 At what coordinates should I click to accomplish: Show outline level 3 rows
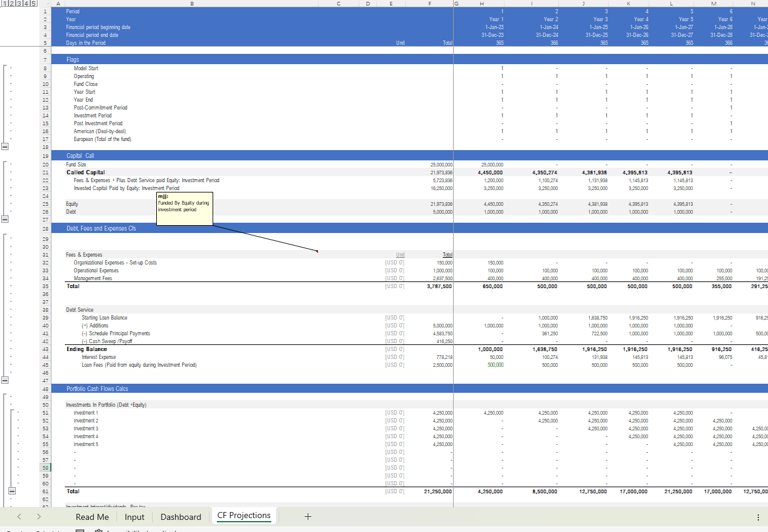tap(18, 4)
